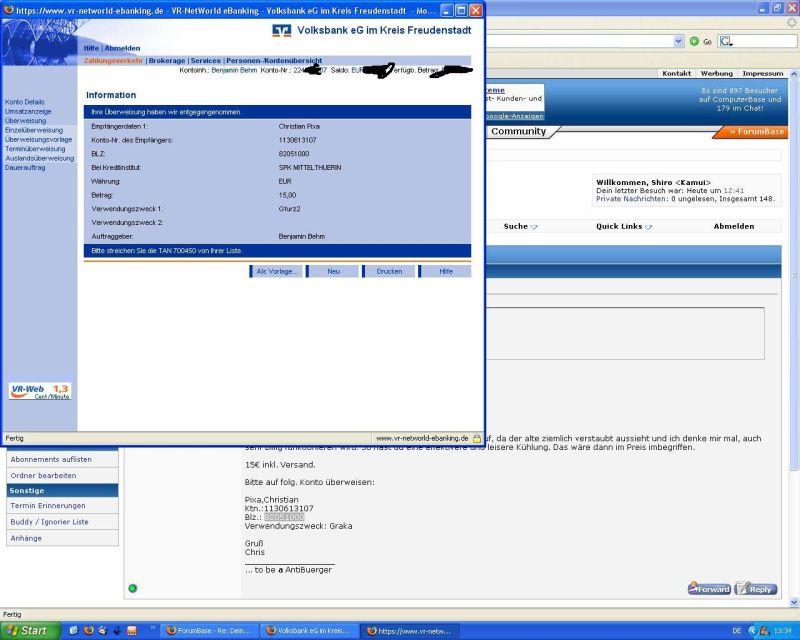Image resolution: width=800 pixels, height=640 pixels.
Task: Open Terminüberweisung in sidebar
Action: [35, 149]
